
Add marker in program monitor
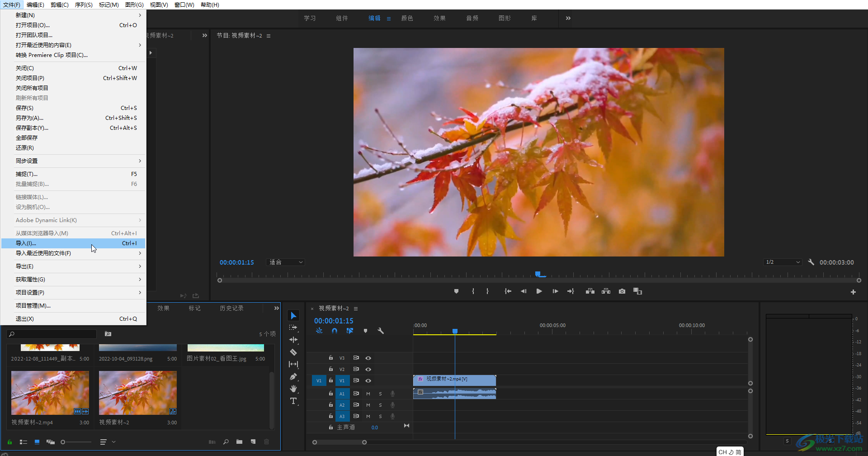click(456, 291)
